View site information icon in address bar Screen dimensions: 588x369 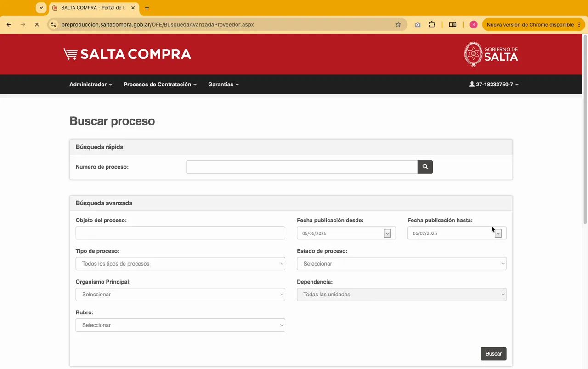pyautogui.click(x=54, y=24)
